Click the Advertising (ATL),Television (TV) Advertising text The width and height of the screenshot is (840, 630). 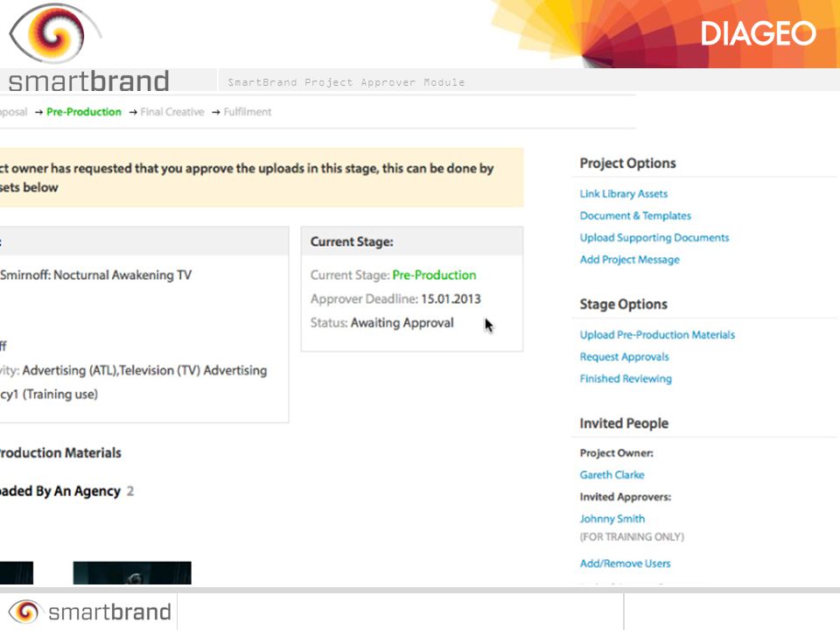[144, 371]
